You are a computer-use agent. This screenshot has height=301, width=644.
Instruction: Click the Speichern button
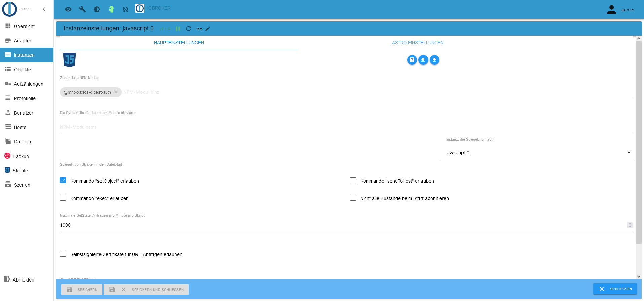click(82, 289)
